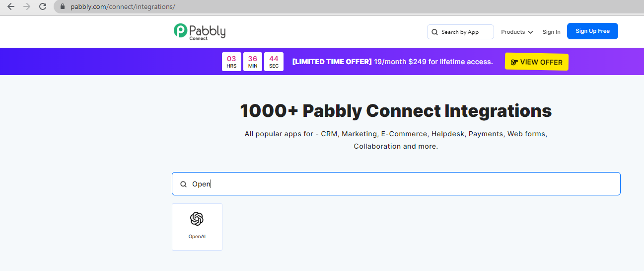Screen dimensions: 644x271
Task: Open the Sign In link
Action: pos(551,32)
